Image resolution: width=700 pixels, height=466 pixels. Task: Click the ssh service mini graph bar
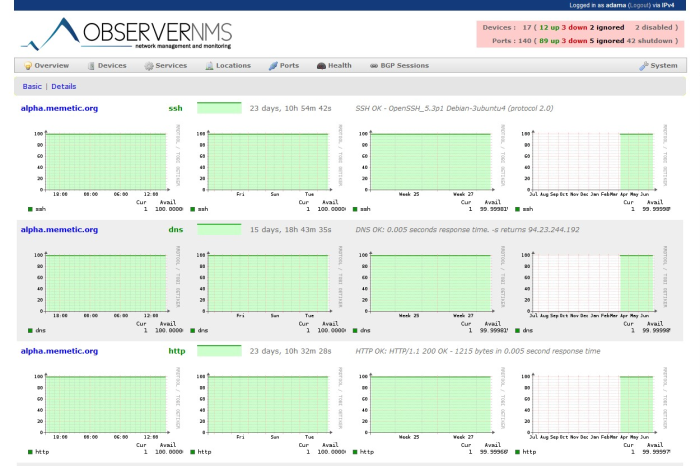[219, 108]
